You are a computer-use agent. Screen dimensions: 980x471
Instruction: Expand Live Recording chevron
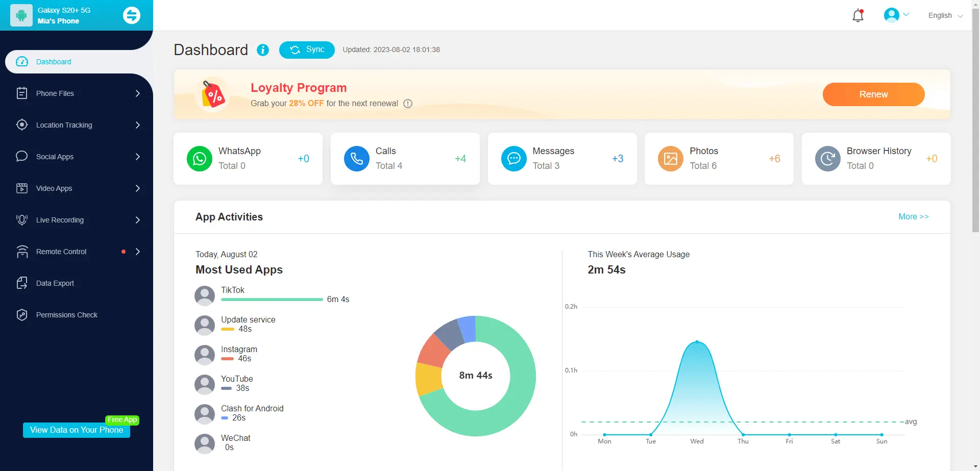click(x=138, y=220)
